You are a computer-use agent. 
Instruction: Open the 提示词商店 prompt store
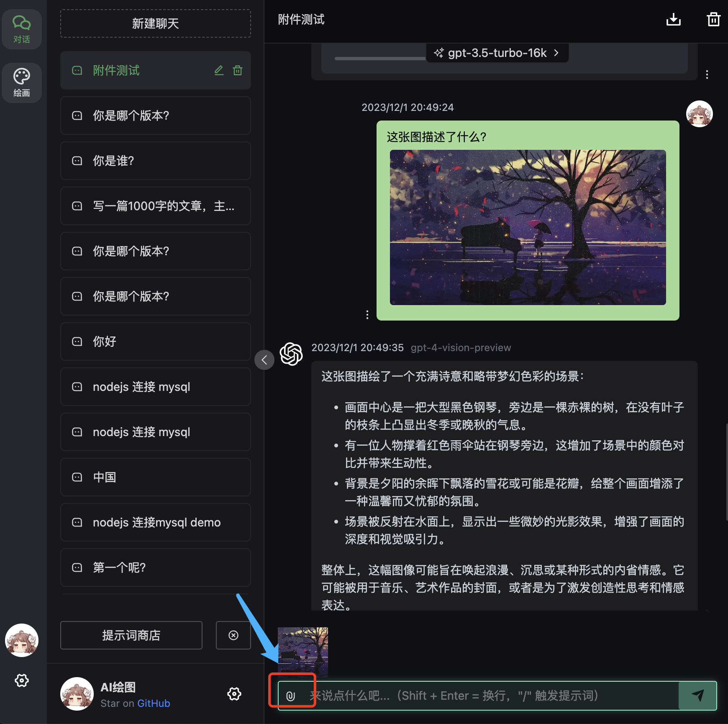pyautogui.click(x=131, y=635)
